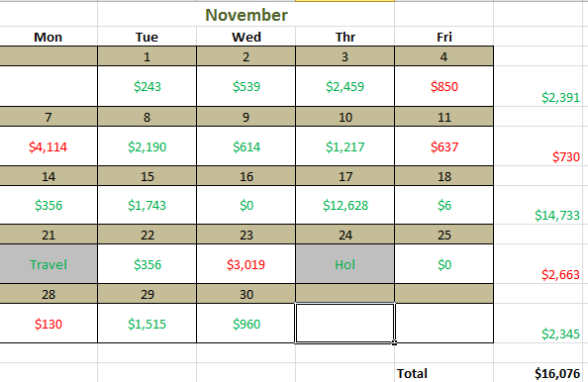Select the red $130 cell
588x382 pixels.
[48, 324]
